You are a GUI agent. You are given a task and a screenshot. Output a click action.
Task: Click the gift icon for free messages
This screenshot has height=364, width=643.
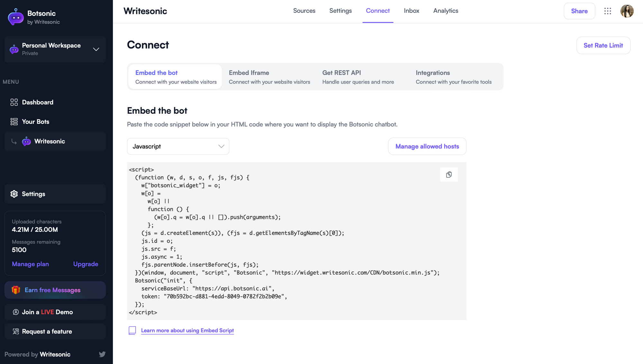coord(15,290)
